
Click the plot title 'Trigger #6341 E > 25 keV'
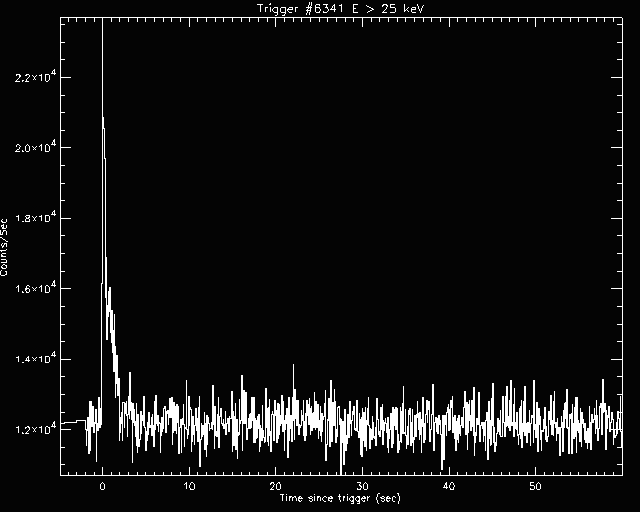tap(341, 8)
